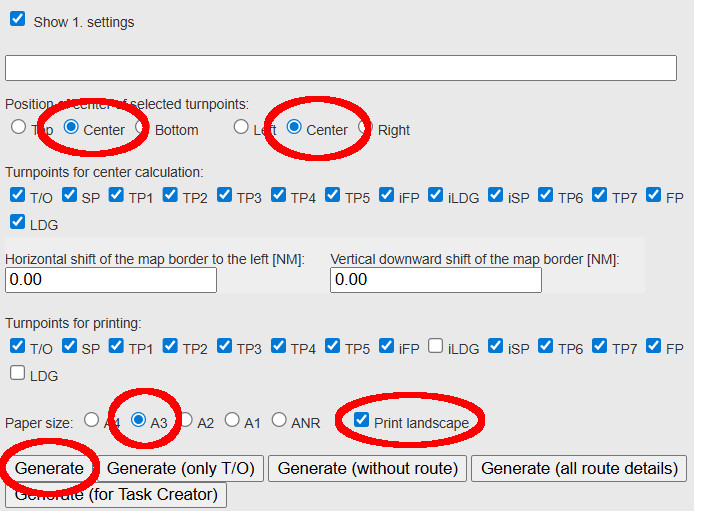Screen dimensions: 727x512
Task: Uncheck LDG in center calculation turnpoints
Action: [x=18, y=221]
